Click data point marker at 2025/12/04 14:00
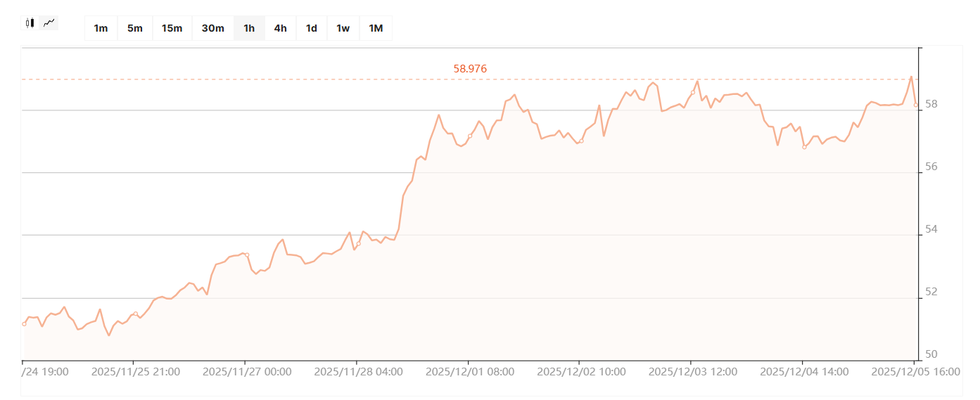This screenshot has width=980, height=400. 804,147
